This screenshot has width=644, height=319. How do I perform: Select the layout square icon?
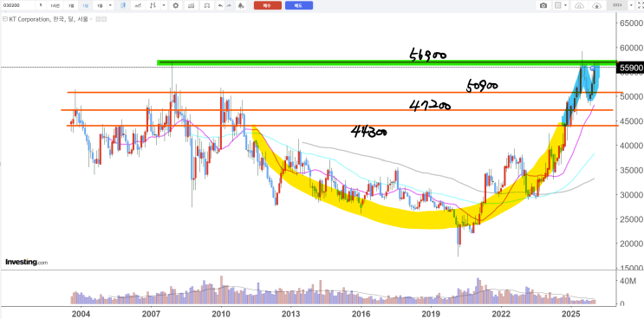click(x=557, y=5)
